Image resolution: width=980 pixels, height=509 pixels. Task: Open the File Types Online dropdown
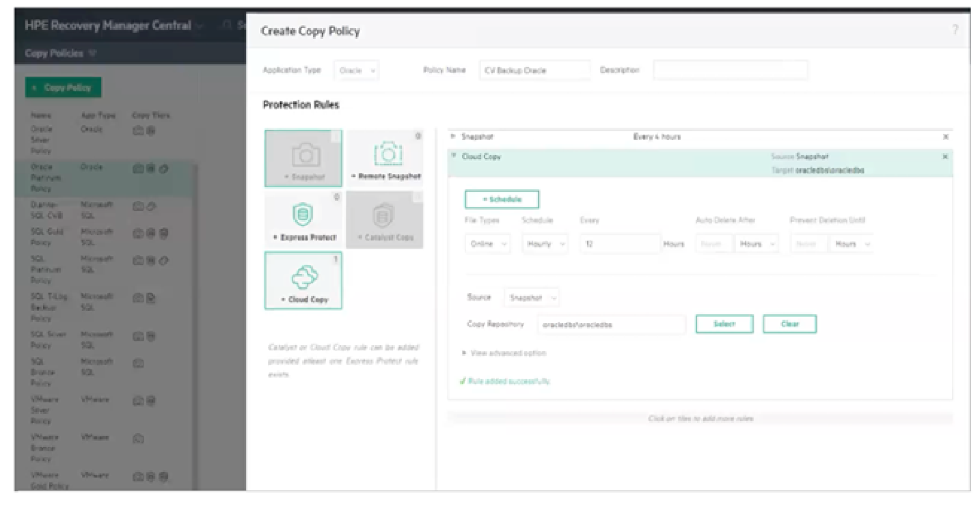tap(487, 244)
